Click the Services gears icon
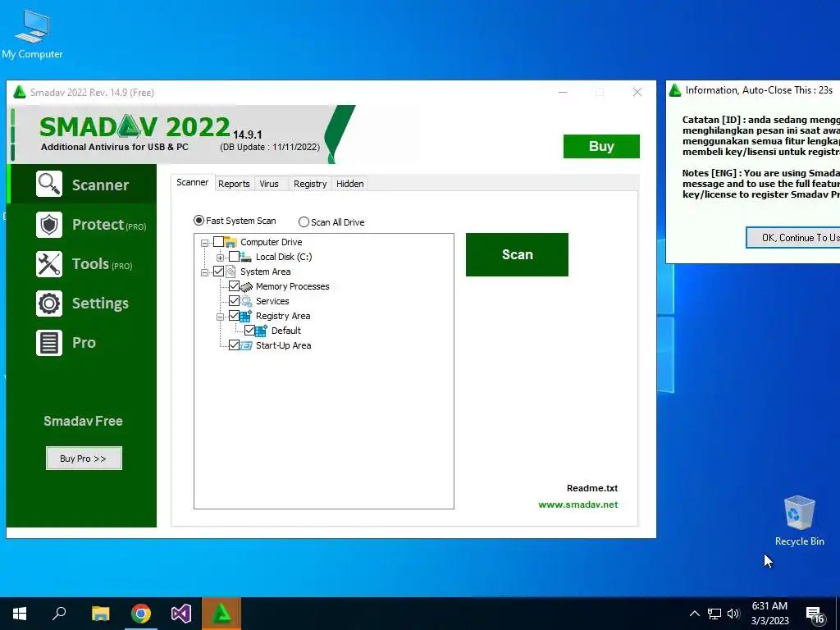 (x=246, y=301)
